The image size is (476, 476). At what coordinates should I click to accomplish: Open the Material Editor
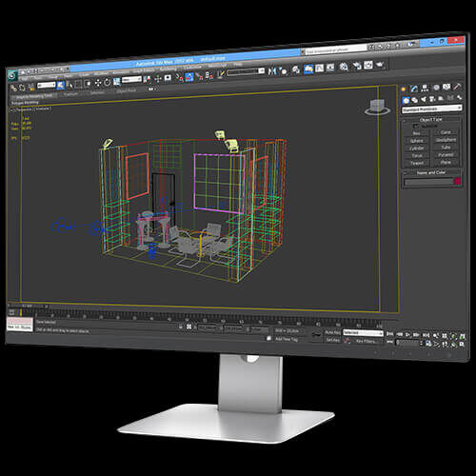(344, 66)
